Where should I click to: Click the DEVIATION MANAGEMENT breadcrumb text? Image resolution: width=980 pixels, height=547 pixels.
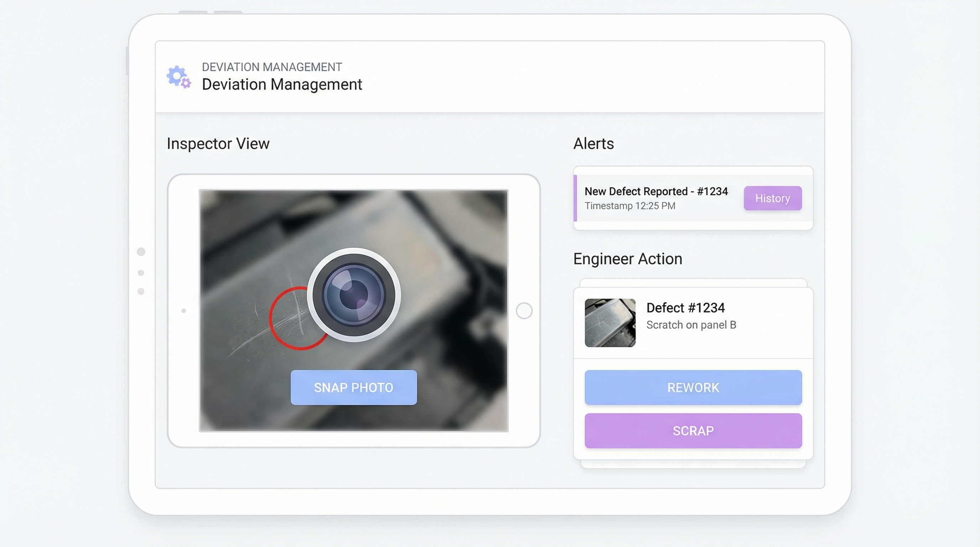(x=272, y=67)
